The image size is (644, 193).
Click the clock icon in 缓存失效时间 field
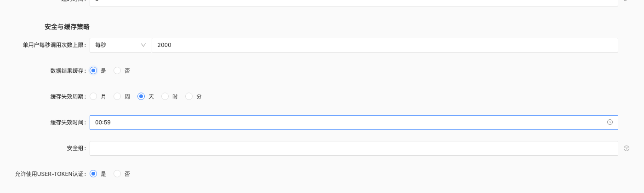tap(610, 123)
